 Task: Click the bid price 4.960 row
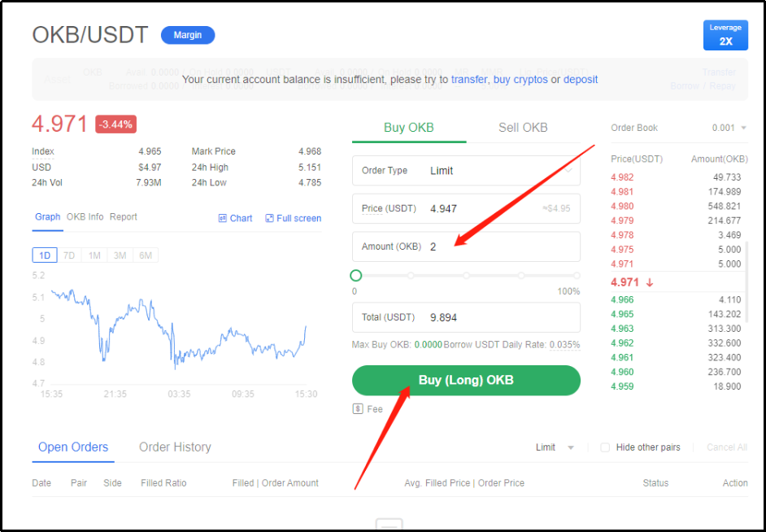[676, 372]
